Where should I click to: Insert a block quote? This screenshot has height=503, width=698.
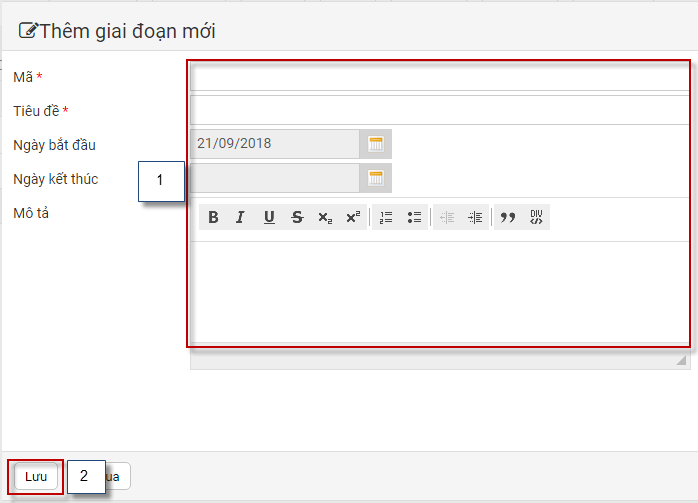tap(507, 217)
